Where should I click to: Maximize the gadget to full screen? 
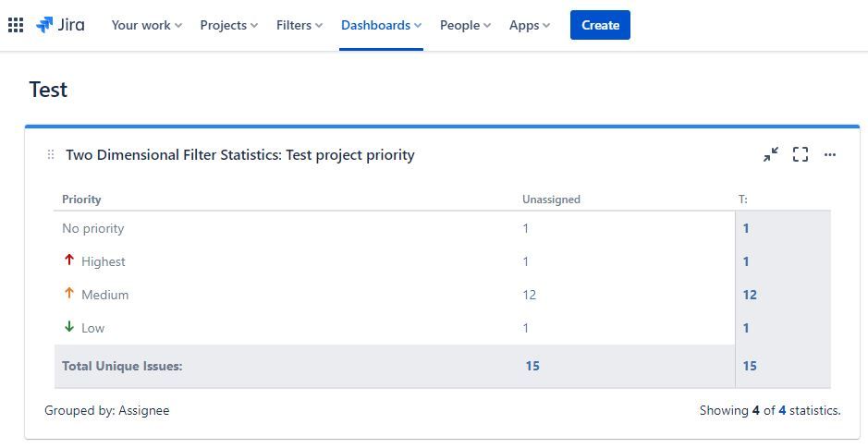(x=801, y=154)
